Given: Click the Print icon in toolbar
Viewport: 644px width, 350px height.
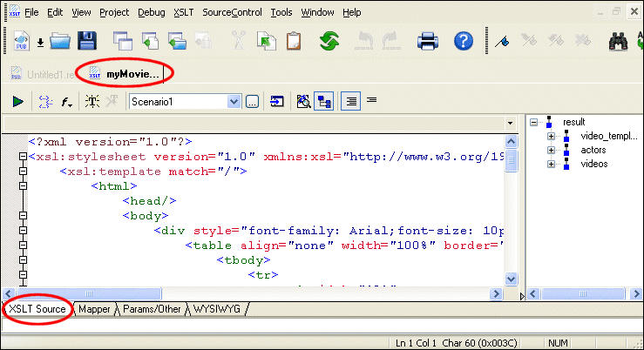Looking at the screenshot, I should coord(427,41).
